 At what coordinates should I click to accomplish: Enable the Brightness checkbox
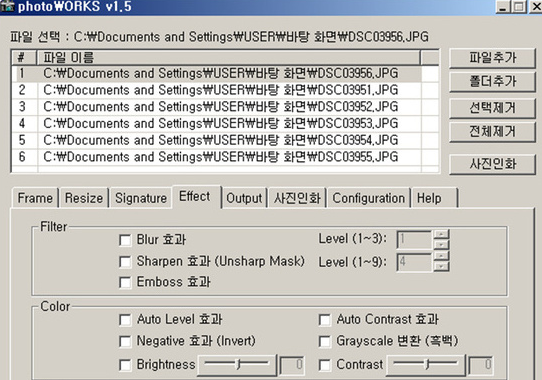tap(125, 365)
